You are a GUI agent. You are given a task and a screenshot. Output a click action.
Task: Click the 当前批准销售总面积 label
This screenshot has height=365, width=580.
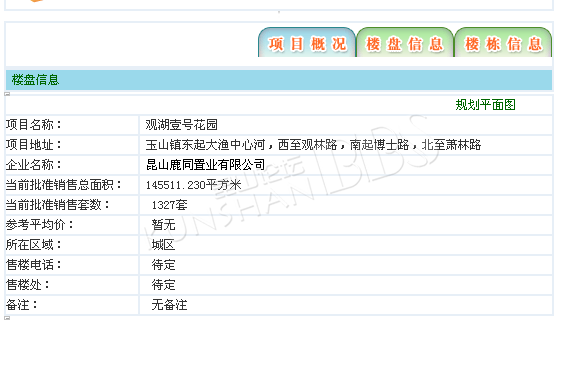[64, 185]
